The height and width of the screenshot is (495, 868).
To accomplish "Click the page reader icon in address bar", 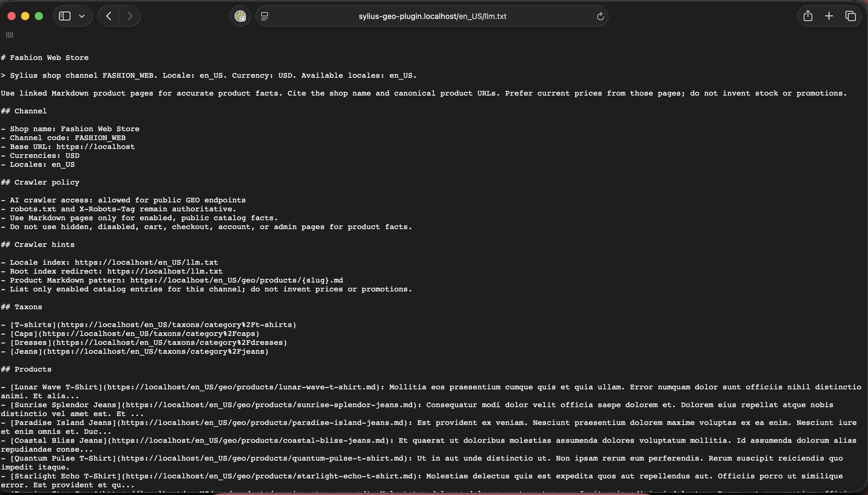I will tap(265, 16).
